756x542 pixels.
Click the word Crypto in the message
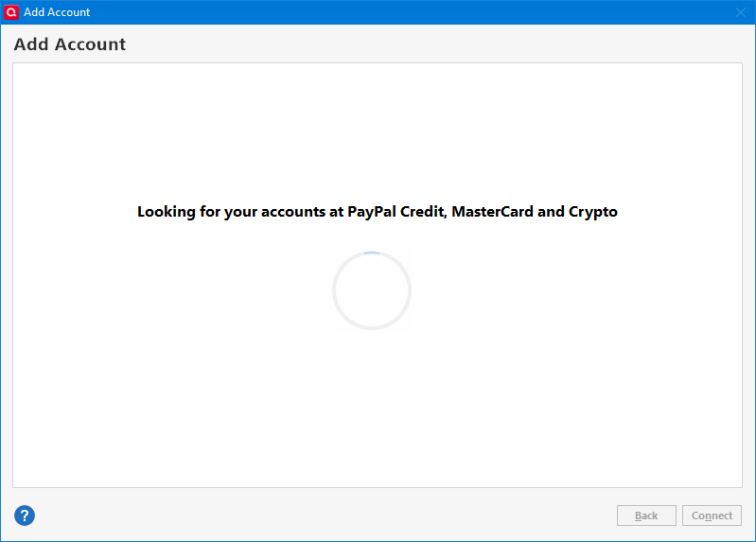pyautogui.click(x=593, y=212)
